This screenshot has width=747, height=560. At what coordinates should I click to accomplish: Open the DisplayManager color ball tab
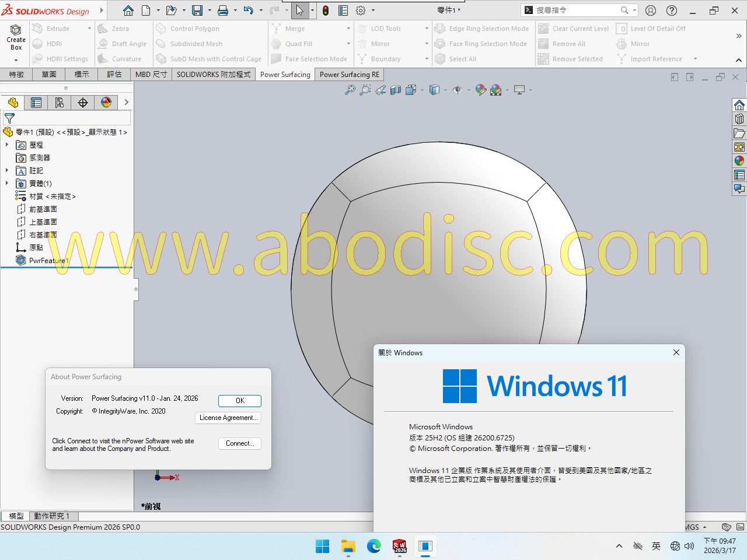(106, 103)
